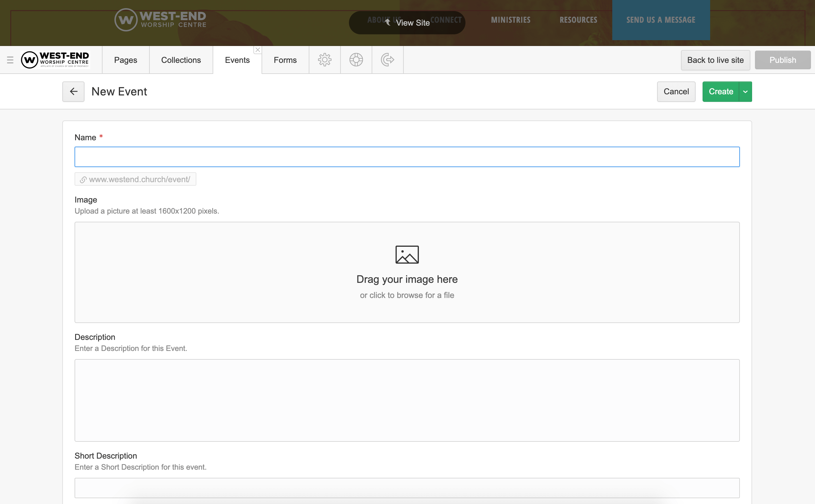Image resolution: width=815 pixels, height=504 pixels.
Task: Click the Description text area
Action: [x=407, y=400]
